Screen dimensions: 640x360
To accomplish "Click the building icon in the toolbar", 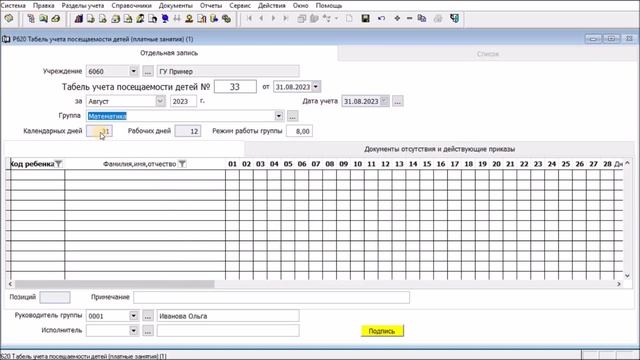I will 78,19.
